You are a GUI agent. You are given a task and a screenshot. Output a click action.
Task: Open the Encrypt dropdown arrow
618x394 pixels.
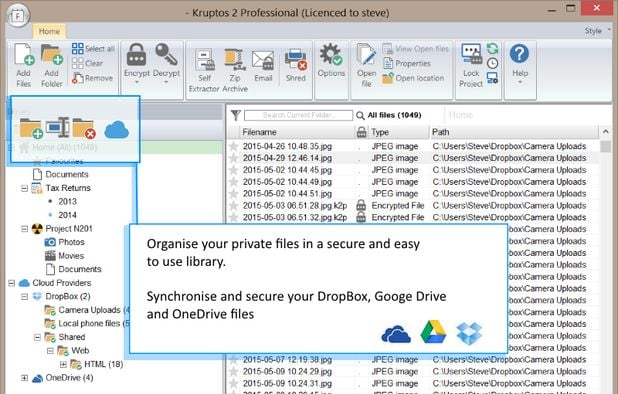pos(136,82)
